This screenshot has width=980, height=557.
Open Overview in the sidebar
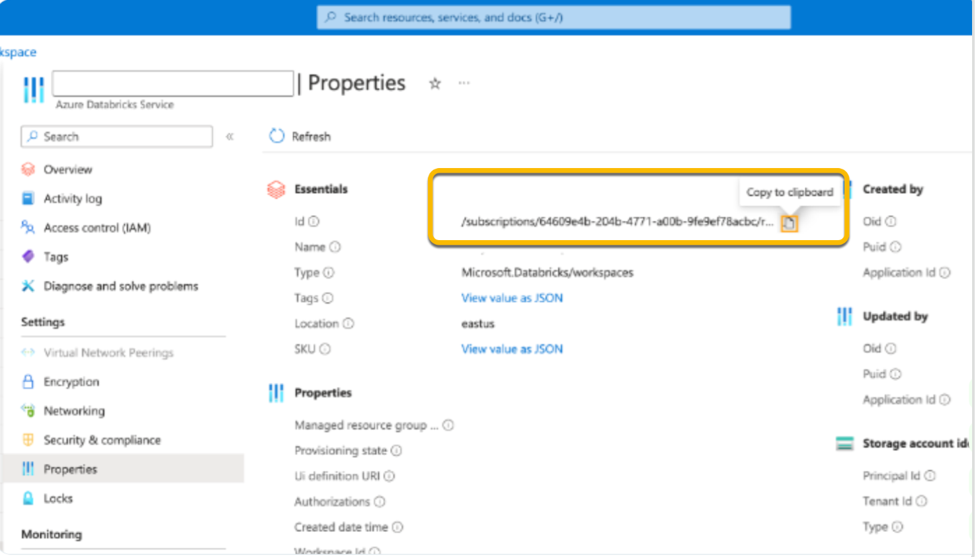pos(67,169)
